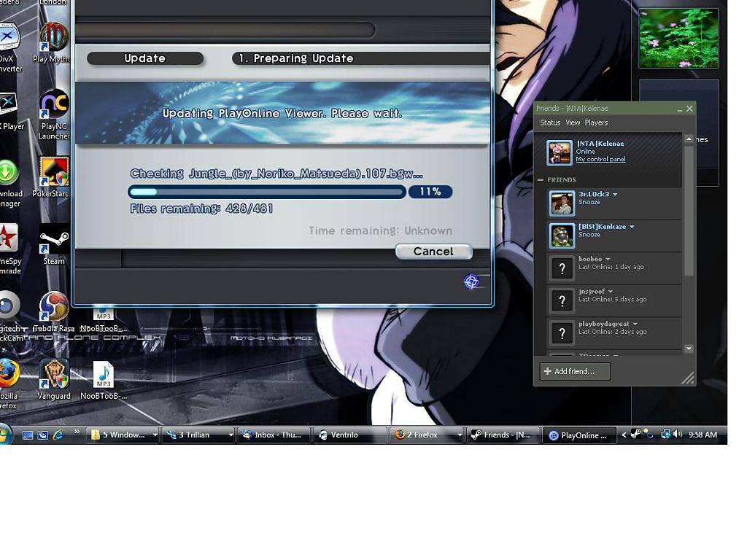Open the Vanguard desktop shortcut

(54, 376)
